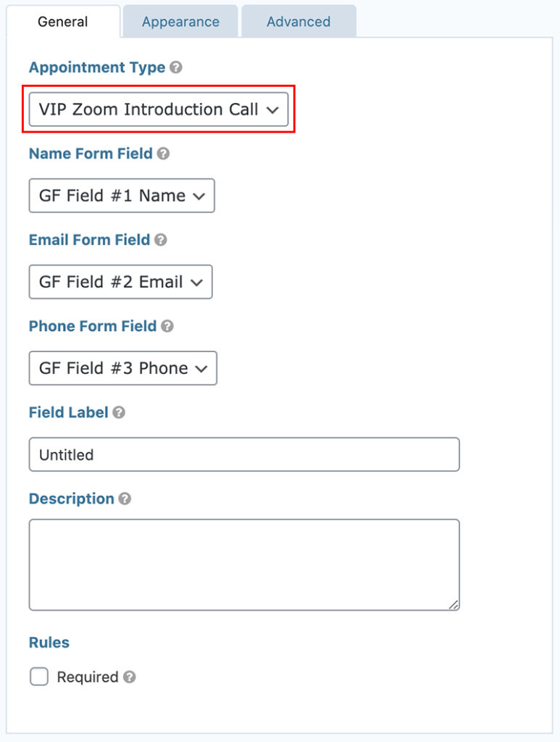Click the resize handle of the Description box
The width and height of the screenshot is (560, 742).
(x=455, y=604)
